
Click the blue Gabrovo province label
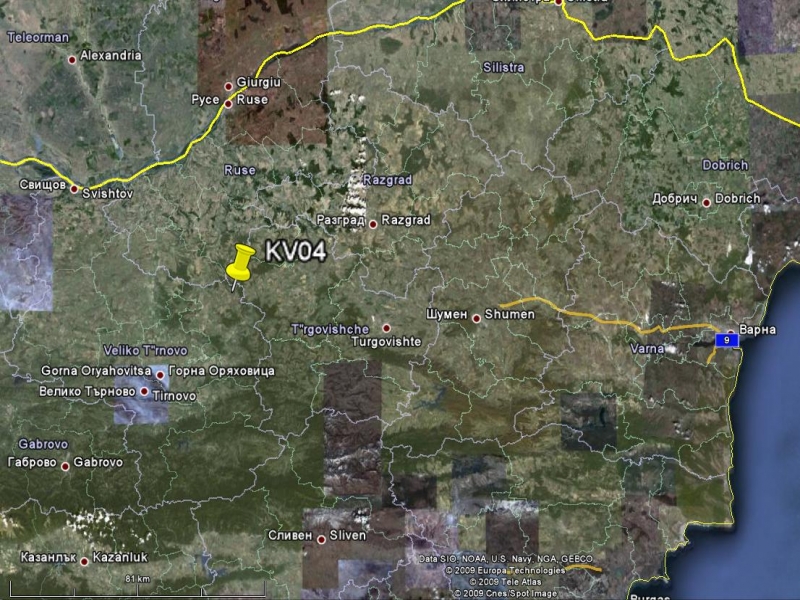43,444
